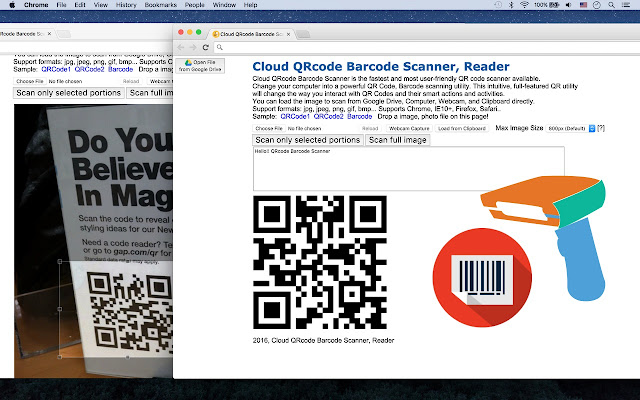Click the 2016 footer text
640x400 pixels.
click(323, 340)
